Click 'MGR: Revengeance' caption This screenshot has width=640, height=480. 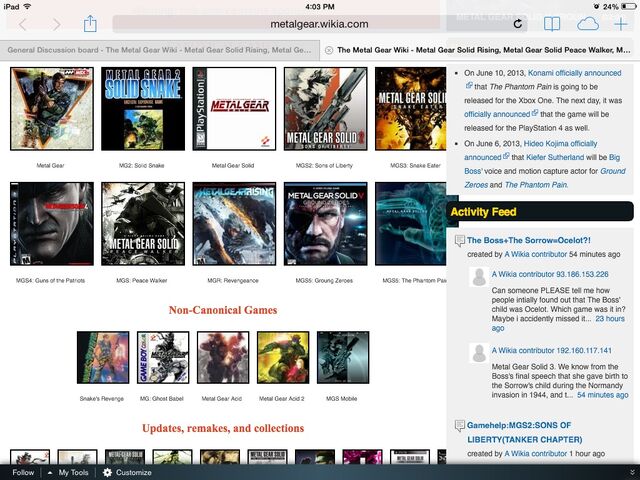(x=233, y=280)
